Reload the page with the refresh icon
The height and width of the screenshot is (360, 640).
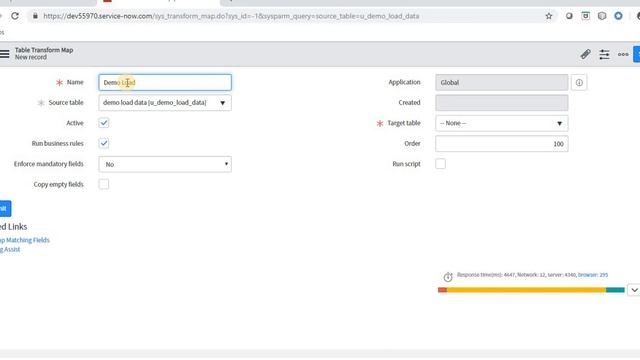[x=15, y=16]
